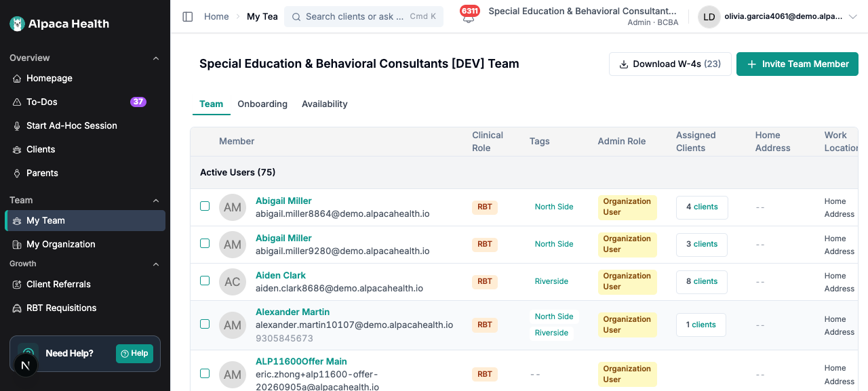Switch to the Availability tab
The height and width of the screenshot is (391, 868).
[x=325, y=104]
